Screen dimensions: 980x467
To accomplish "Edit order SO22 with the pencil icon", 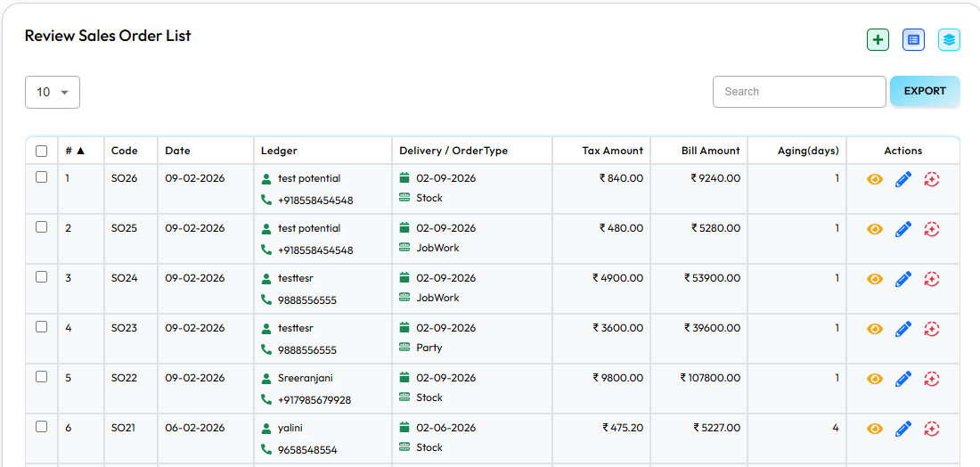I will tap(903, 379).
